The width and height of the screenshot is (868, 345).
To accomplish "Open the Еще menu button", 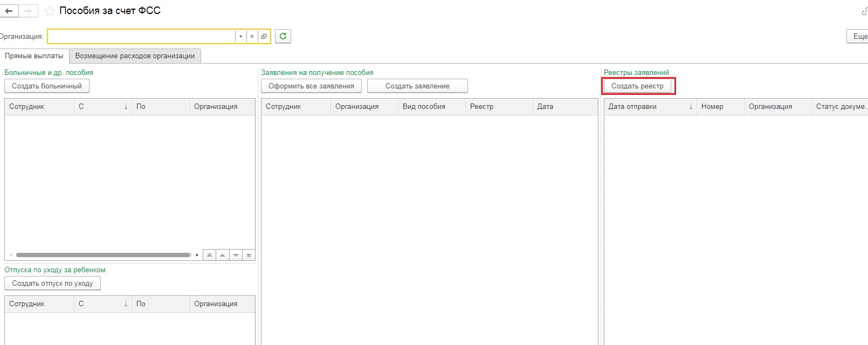I will (858, 36).
